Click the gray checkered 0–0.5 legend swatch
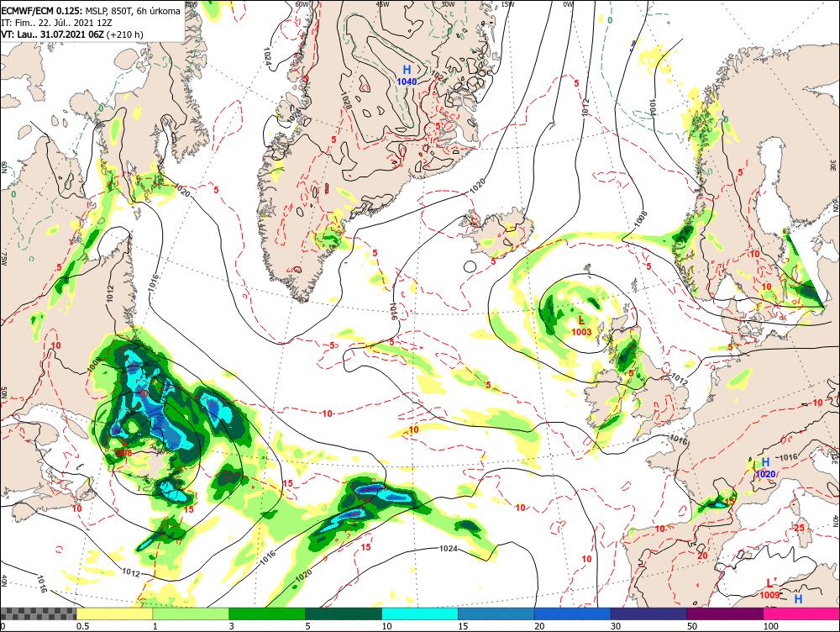840x632 pixels. coord(38,614)
